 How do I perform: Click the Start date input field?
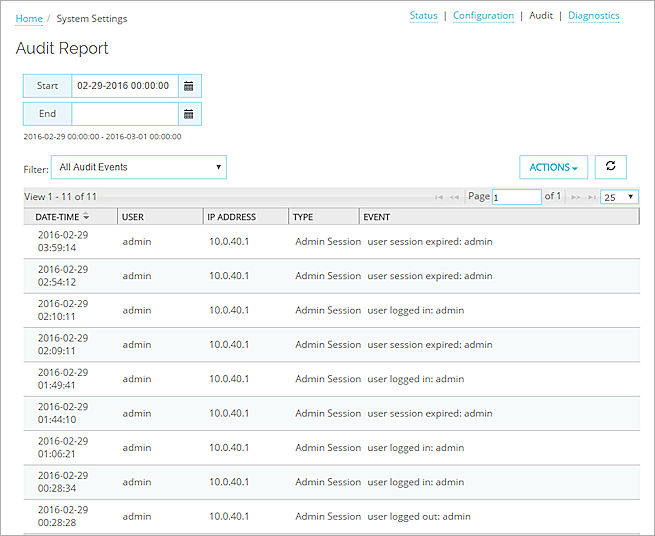click(x=124, y=86)
